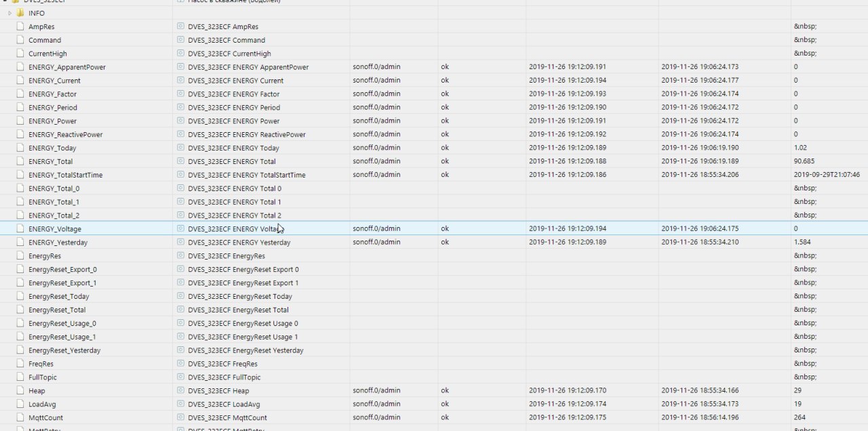Click state icon before 'DVES_323ECF ENERGY Period'
Viewport: 868px width, 431px height.
180,107
